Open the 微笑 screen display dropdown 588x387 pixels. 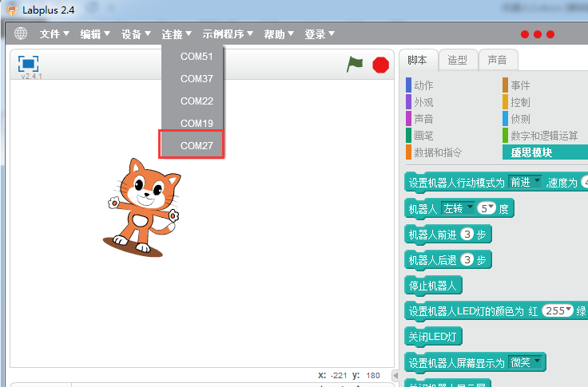coord(525,362)
